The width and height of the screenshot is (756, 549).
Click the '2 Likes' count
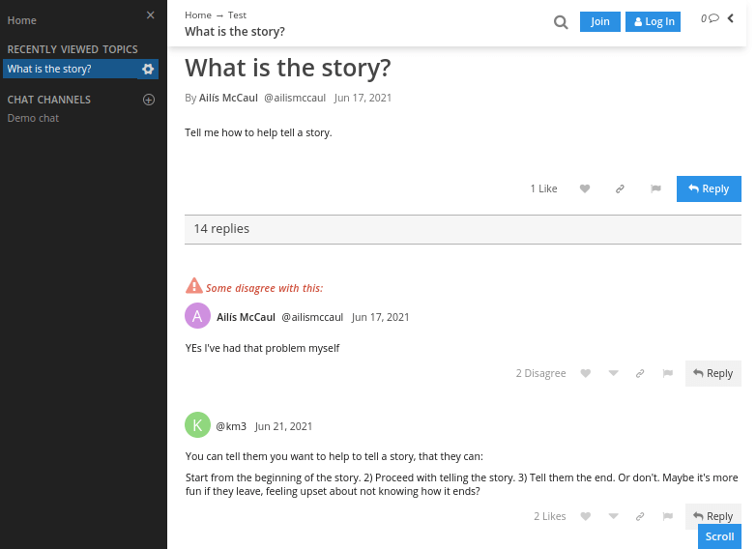click(550, 517)
